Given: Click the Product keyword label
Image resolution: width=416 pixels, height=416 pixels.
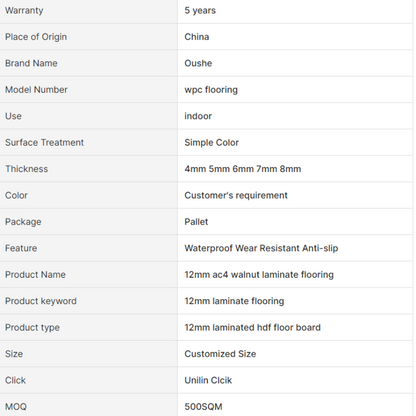Looking at the screenshot, I should pyautogui.click(x=41, y=301).
